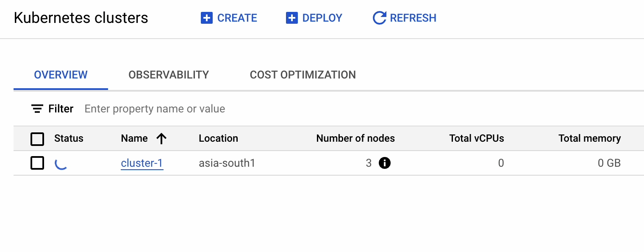Click the asia-south1 location cell
644x252 pixels.
point(227,163)
